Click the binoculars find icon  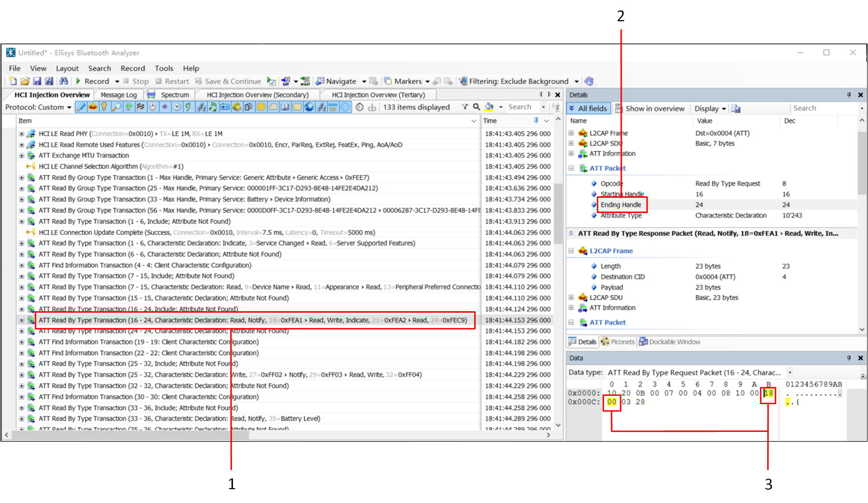[63, 81]
